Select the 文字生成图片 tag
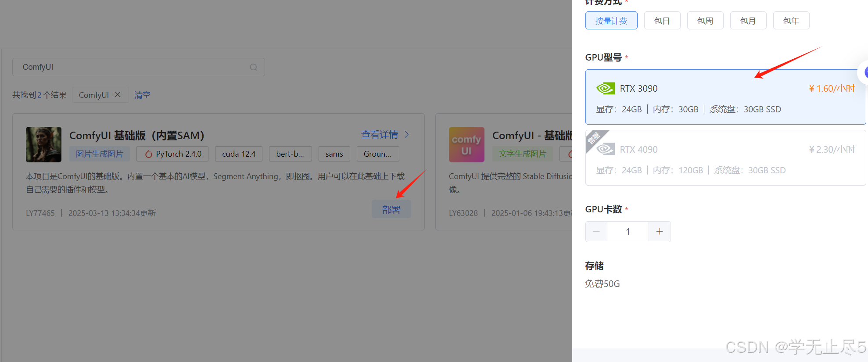 (522, 154)
